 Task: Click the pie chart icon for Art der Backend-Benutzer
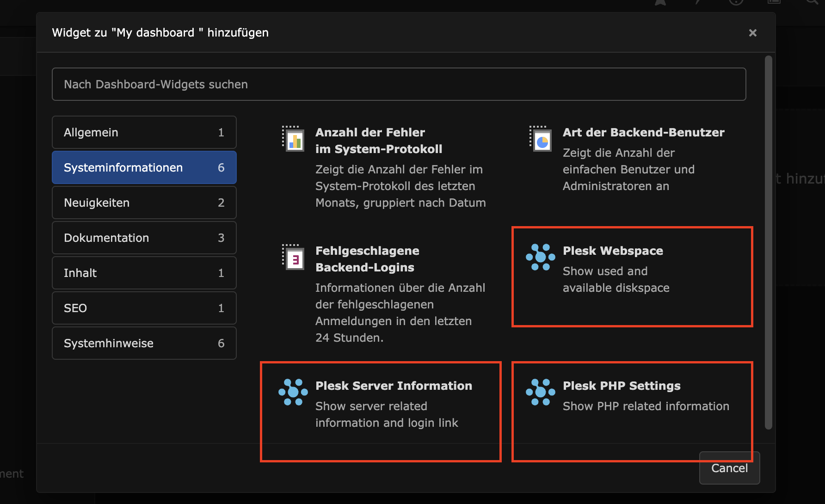[x=541, y=139]
